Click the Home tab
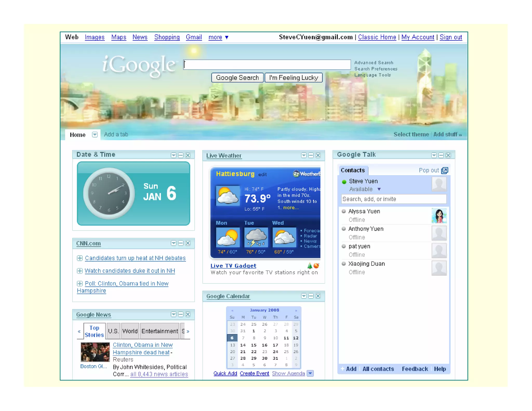The width and height of the screenshot is (532, 411). [78, 135]
